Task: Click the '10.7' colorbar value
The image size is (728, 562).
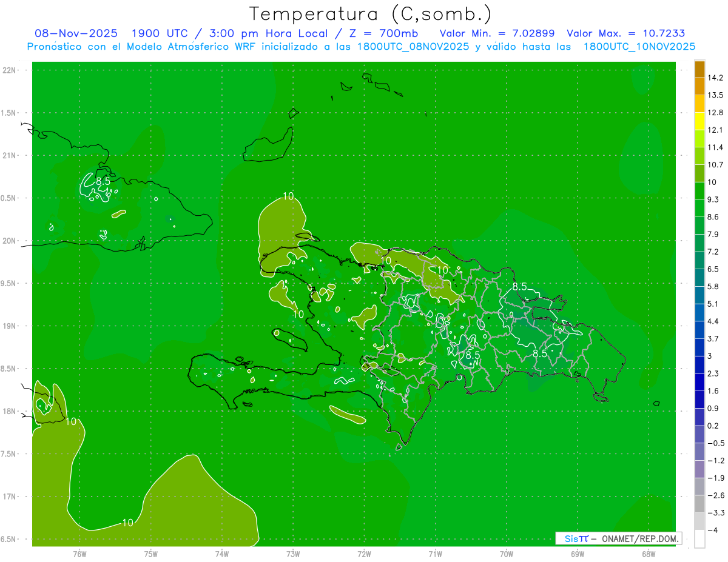Action: (x=715, y=164)
